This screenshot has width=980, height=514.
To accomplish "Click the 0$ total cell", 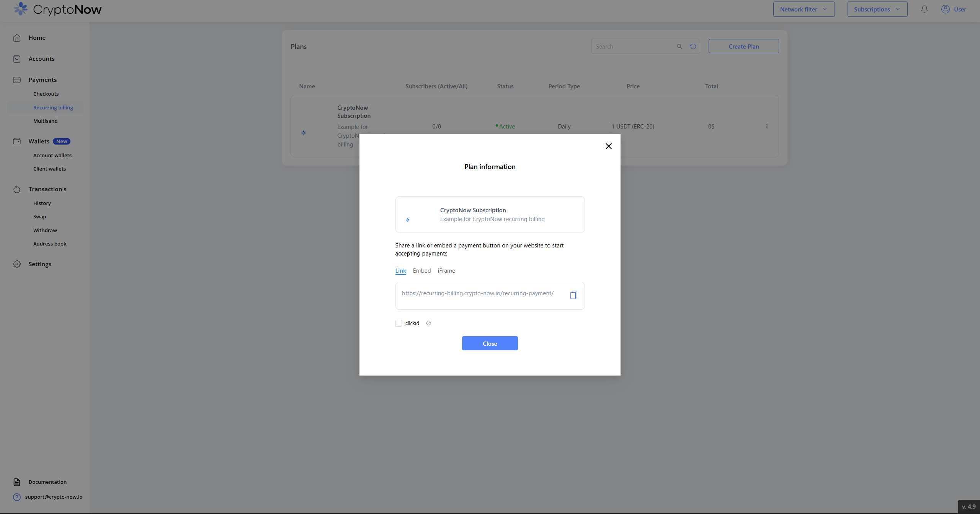I will [x=711, y=126].
